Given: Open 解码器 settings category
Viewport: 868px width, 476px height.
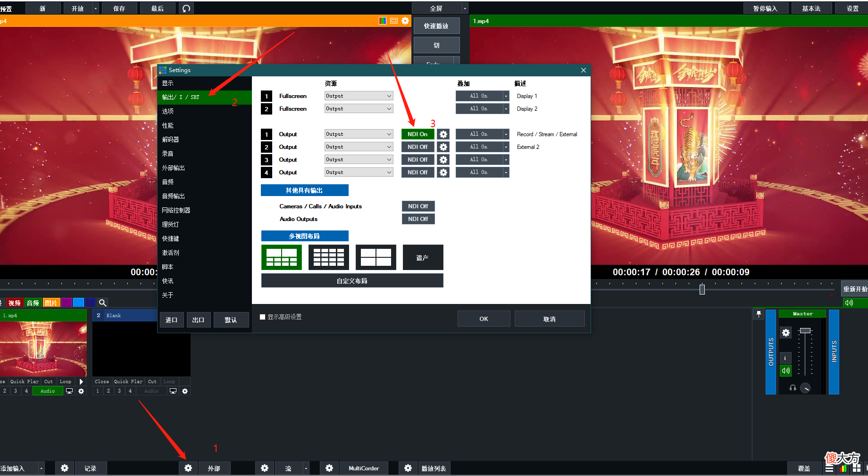Looking at the screenshot, I should pyautogui.click(x=204, y=140).
